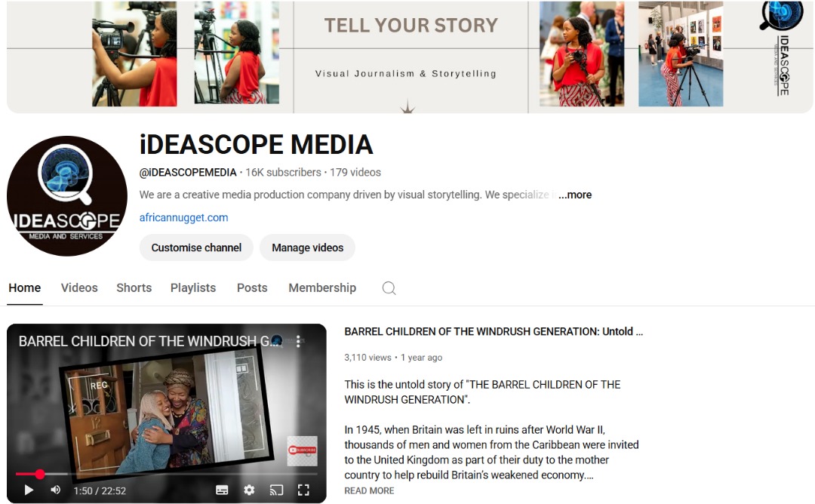Open the Playlists tab
The height and width of the screenshot is (504, 815).
pos(193,288)
